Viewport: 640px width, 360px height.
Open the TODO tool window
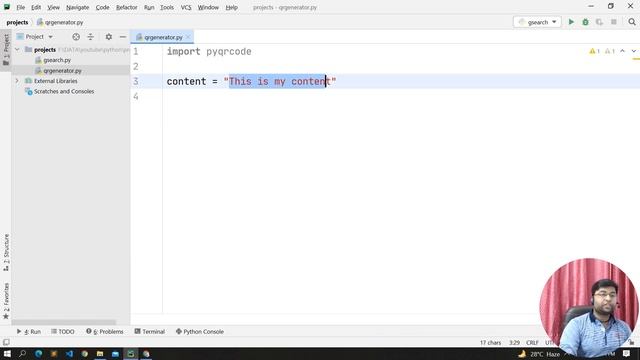pos(62,331)
